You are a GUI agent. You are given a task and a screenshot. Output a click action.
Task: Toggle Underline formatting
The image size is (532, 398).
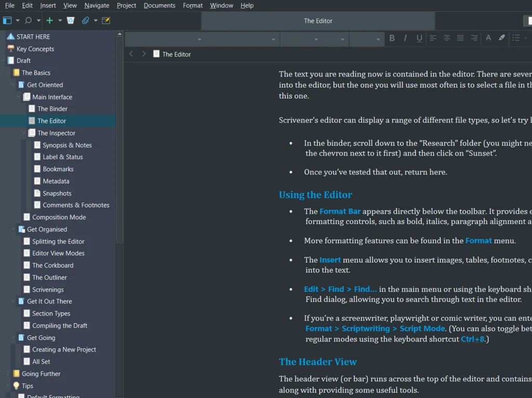[419, 38]
